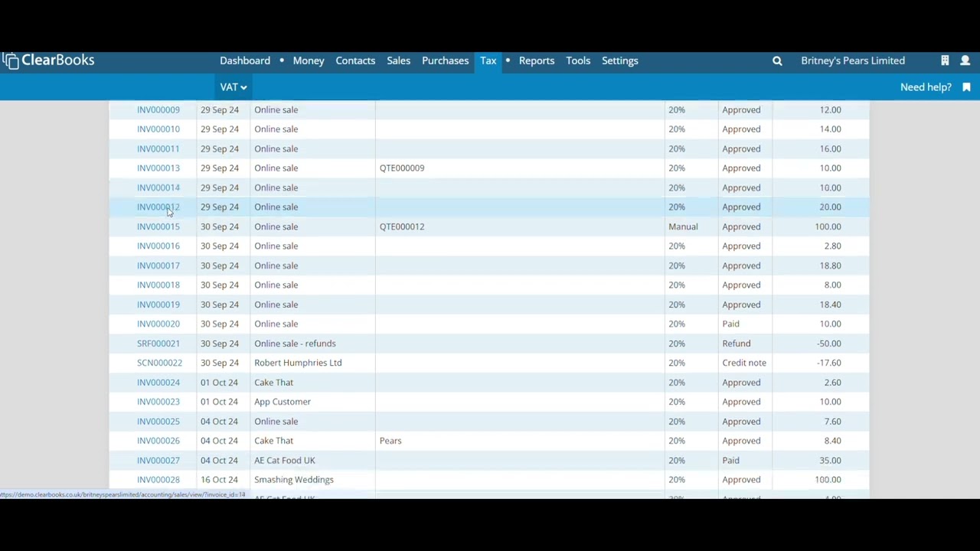980x551 pixels.
Task: Open invoice INV000020
Action: coord(158,324)
